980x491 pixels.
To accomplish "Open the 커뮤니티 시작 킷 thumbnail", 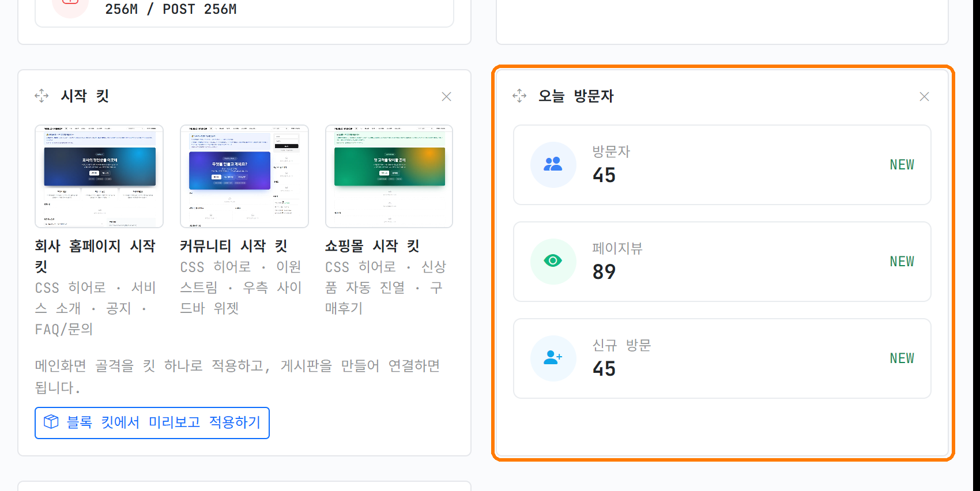I will click(244, 176).
